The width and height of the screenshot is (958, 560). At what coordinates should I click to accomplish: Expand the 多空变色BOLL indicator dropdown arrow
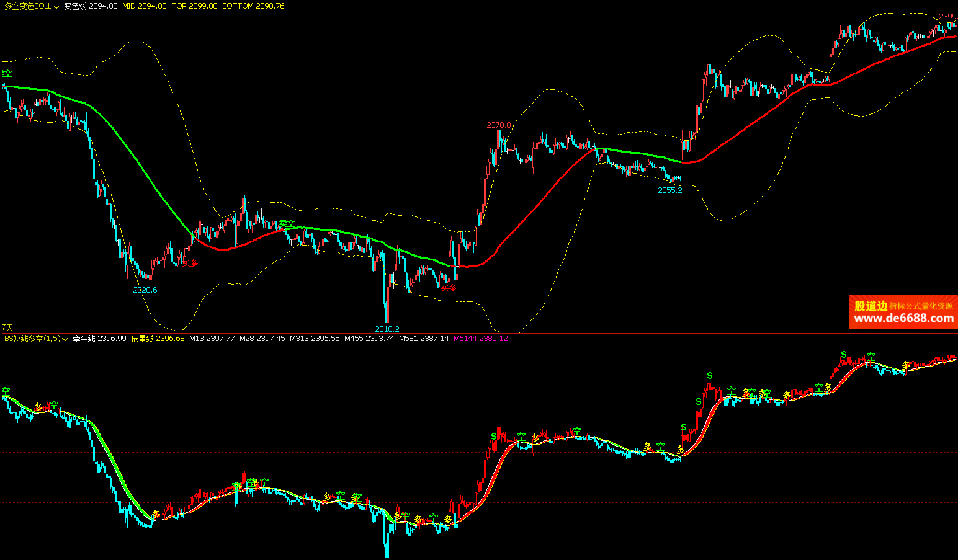point(56,7)
